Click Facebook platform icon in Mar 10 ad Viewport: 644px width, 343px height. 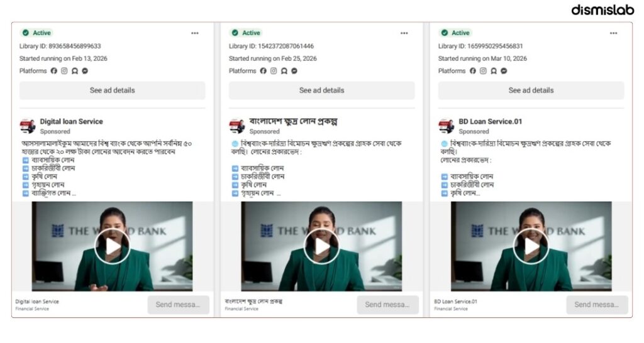(x=473, y=71)
